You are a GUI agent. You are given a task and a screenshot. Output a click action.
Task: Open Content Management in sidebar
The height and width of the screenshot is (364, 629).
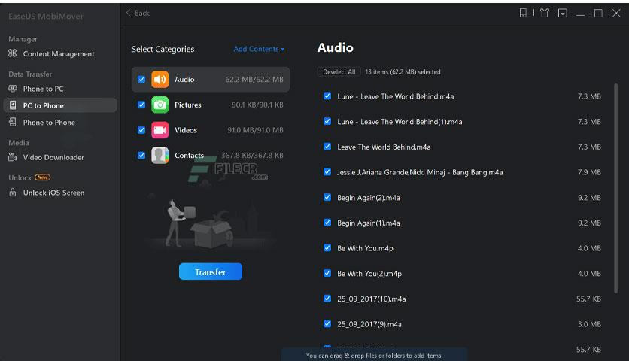pyautogui.click(x=58, y=54)
